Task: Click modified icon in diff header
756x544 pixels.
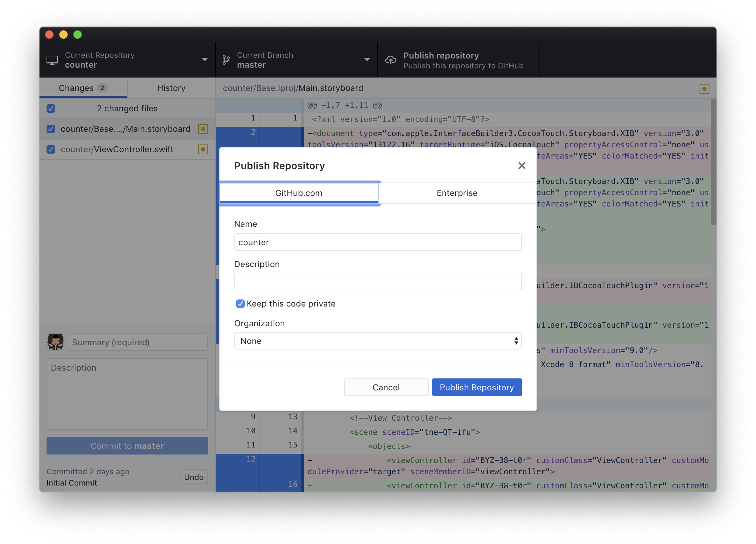Action: 704,89
